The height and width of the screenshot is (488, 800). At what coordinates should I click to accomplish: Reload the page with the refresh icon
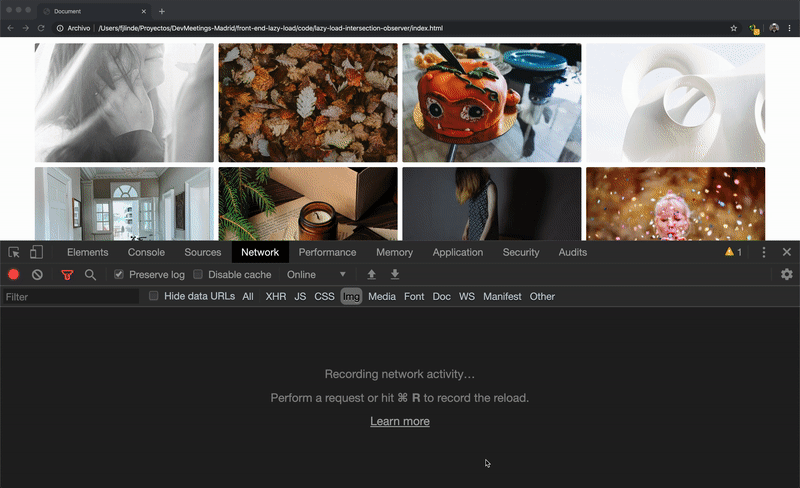tap(41, 28)
